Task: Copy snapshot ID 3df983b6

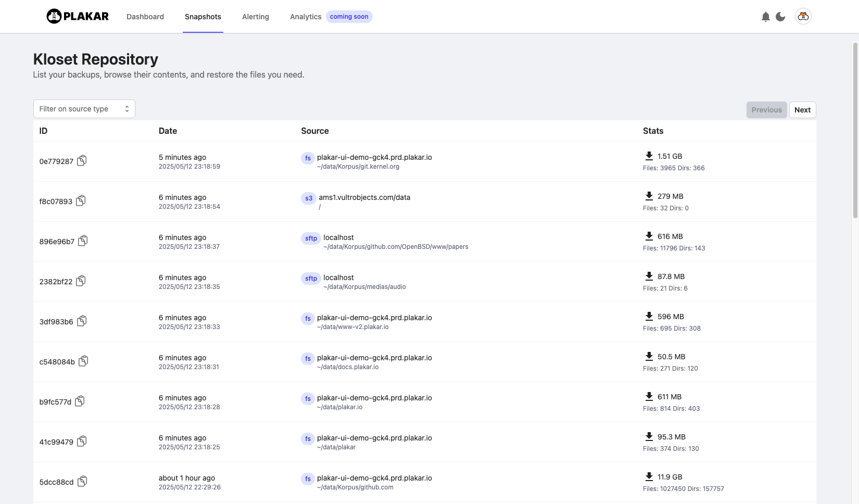Action: click(x=82, y=321)
